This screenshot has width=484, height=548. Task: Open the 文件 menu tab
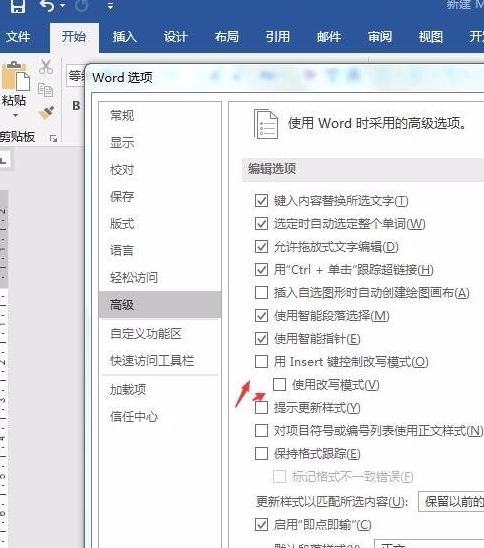[x=18, y=37]
